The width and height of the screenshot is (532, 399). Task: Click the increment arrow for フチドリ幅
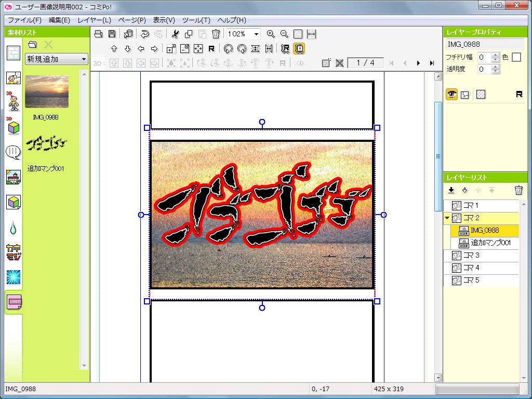pos(495,55)
